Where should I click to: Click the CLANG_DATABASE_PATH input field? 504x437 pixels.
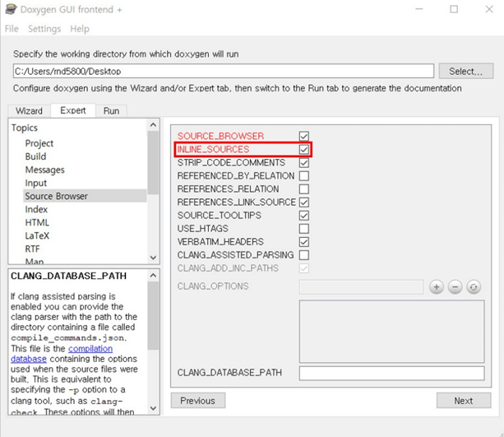point(392,374)
